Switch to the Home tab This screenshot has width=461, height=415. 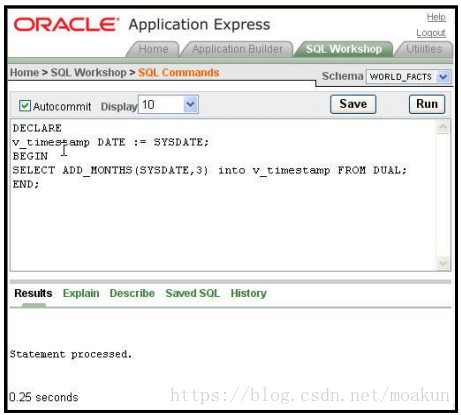coord(153,49)
